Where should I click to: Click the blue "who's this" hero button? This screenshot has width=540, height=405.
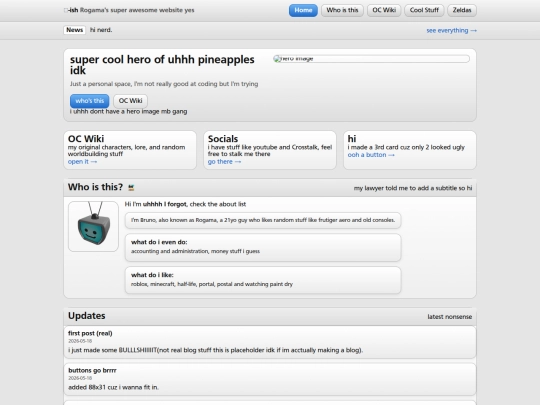[x=90, y=101]
